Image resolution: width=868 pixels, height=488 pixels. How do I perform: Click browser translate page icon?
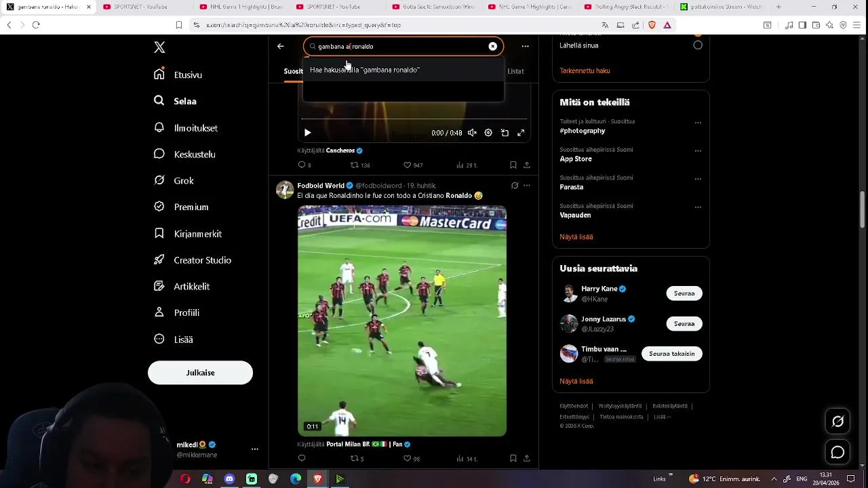point(605,25)
